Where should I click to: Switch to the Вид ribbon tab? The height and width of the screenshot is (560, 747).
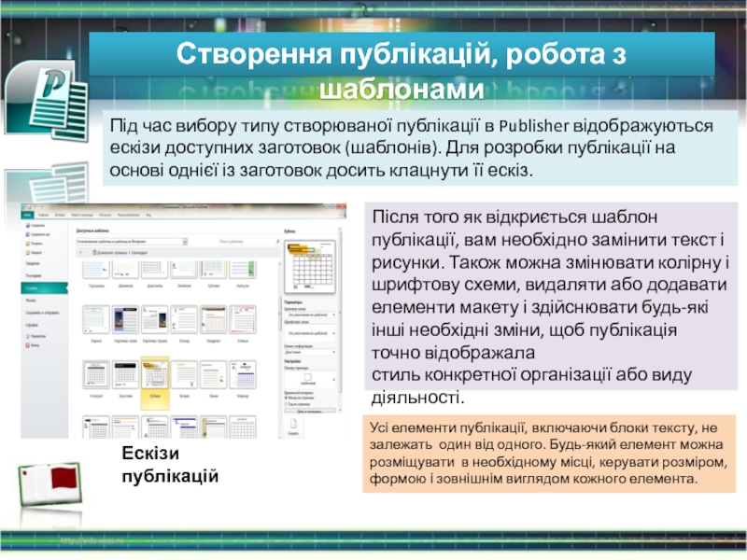(x=148, y=216)
